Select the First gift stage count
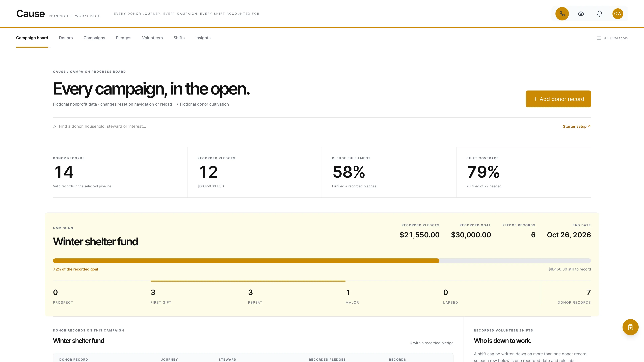 199,297
